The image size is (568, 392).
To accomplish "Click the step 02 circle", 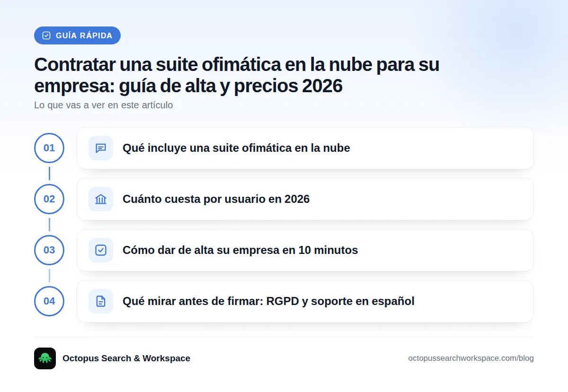I will click(x=49, y=199).
